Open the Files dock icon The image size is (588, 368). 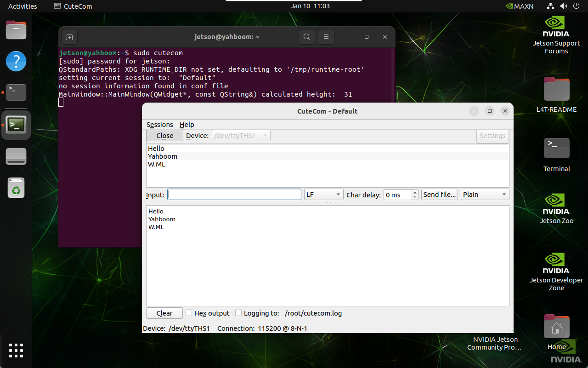pos(16,30)
